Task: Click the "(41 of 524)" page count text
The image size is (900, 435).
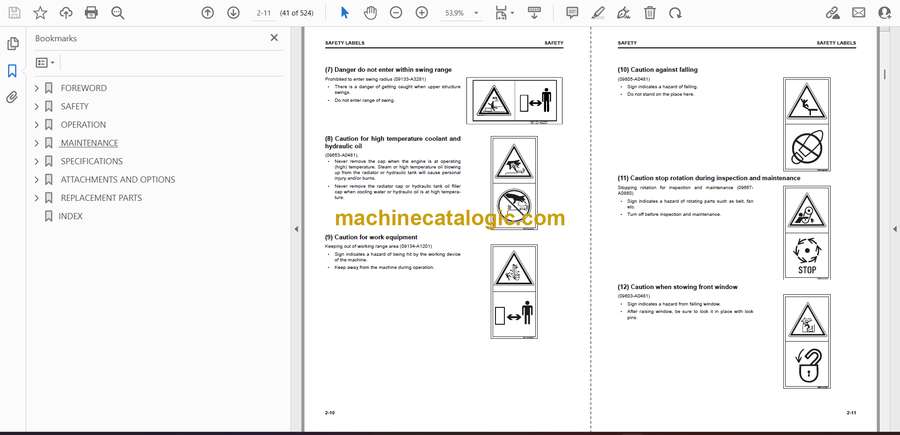Action: [x=297, y=13]
